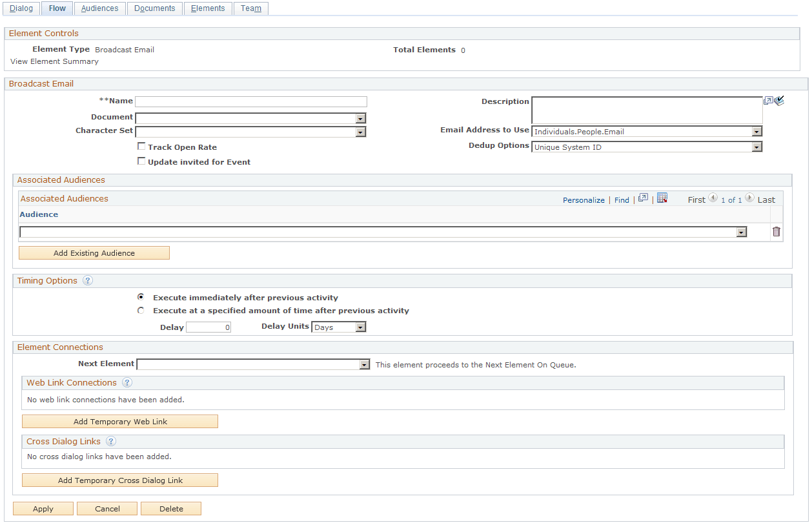
Task: Click the Audience column header
Action: pos(39,214)
